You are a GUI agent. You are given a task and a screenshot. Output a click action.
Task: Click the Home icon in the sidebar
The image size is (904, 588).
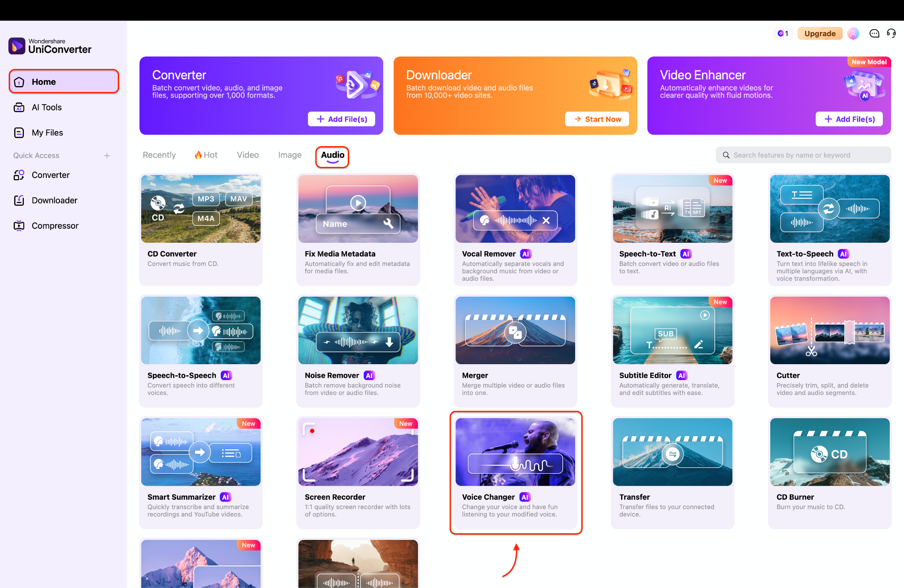19,82
